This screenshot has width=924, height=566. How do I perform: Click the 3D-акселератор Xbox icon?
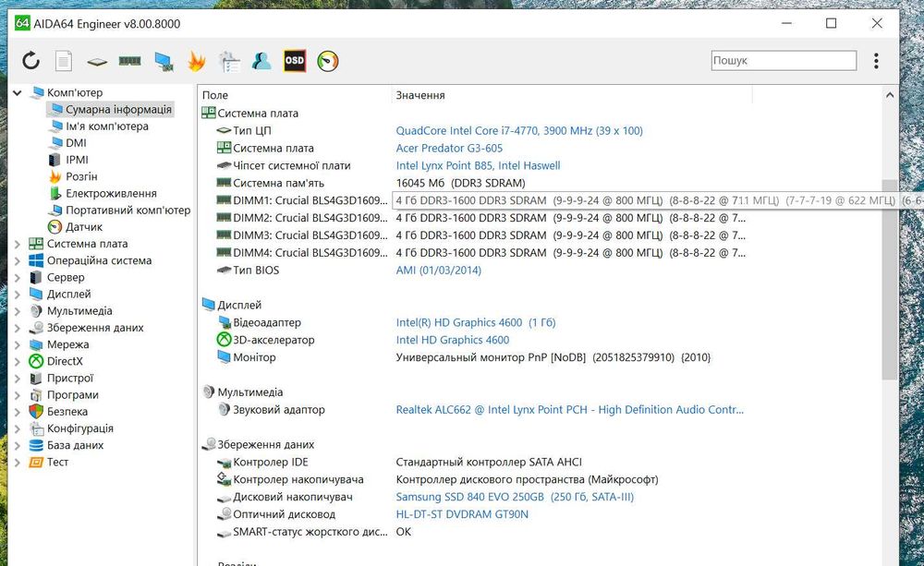click(224, 340)
